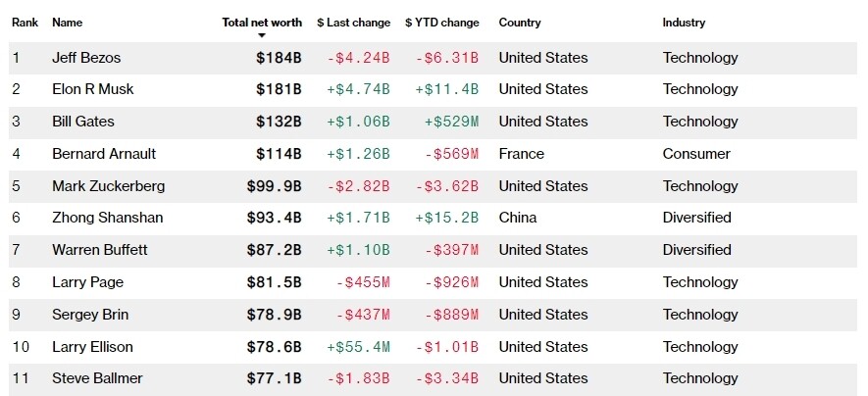This screenshot has height=396, width=868.
Task: Click the $ YTD change column header
Action: point(442,22)
